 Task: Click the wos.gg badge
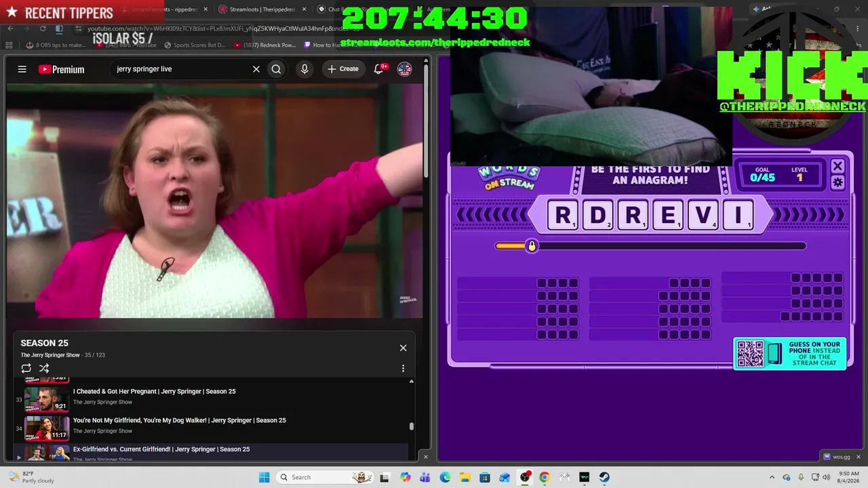[835, 456]
